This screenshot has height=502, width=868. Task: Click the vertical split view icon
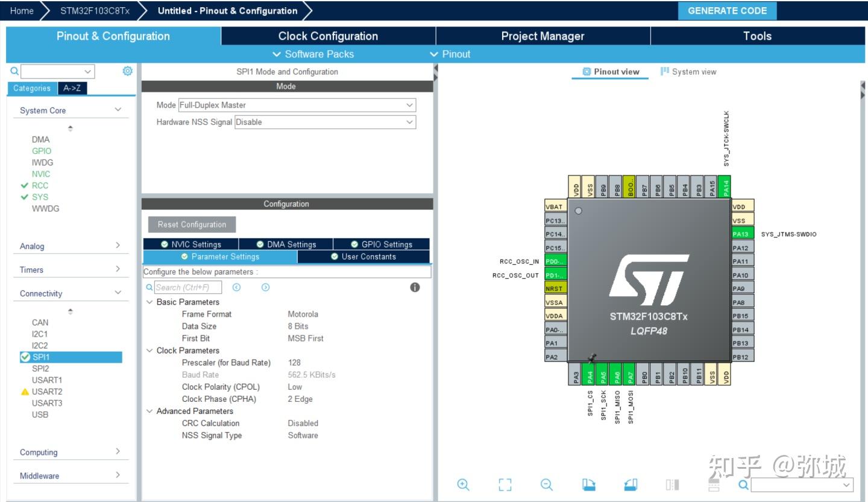[x=673, y=485]
